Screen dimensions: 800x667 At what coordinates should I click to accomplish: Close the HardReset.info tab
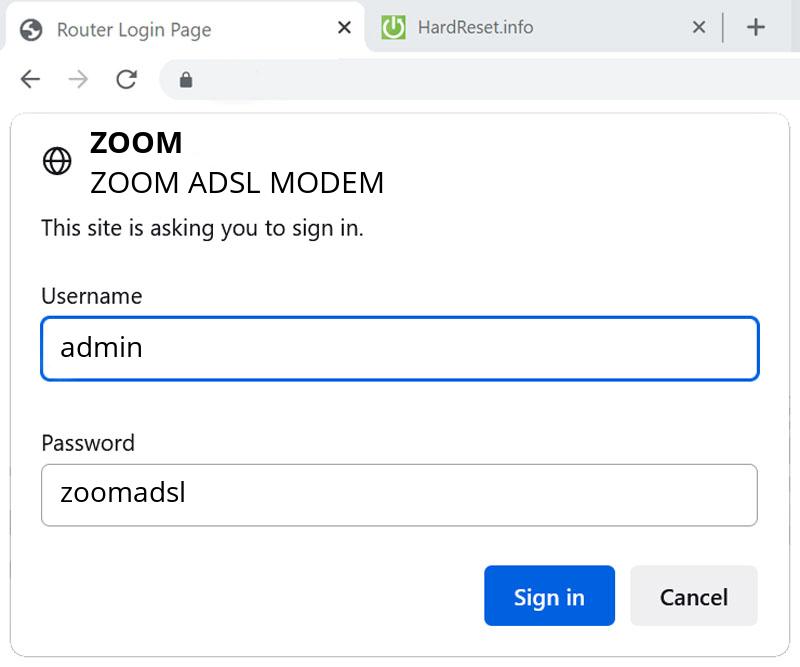coord(698,28)
